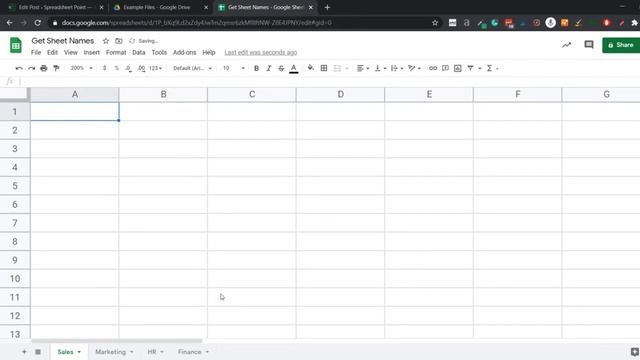
Task: Star the Get Sheet Names document
Action: click(x=106, y=41)
